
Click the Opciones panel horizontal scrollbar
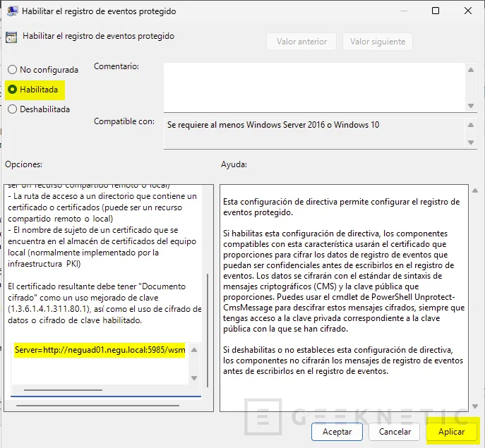point(97,406)
